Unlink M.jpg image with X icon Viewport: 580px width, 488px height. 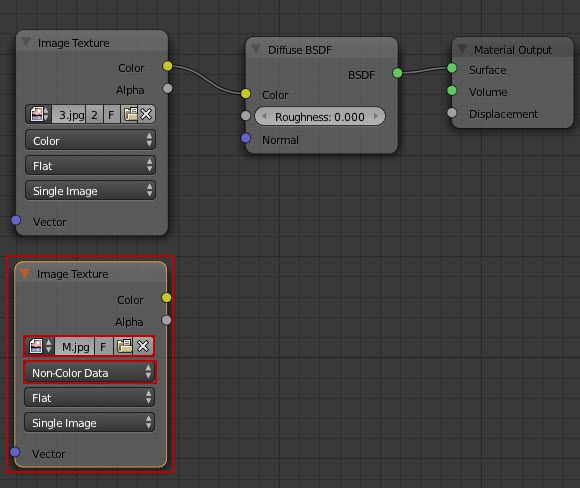pos(143,347)
